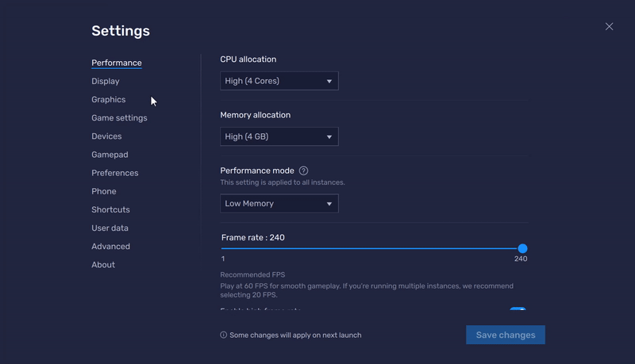Screen dimensions: 635x364
Task: Switch to the Display settings tab
Action: (x=105, y=81)
